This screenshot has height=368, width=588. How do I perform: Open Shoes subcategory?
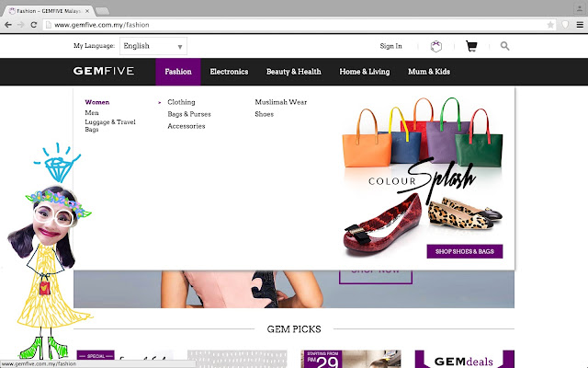(264, 114)
